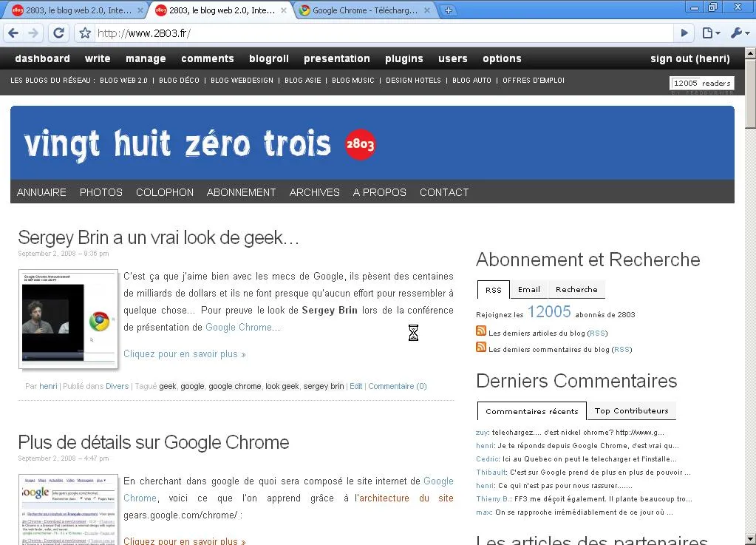Click the scrollbar down arrow

pyautogui.click(x=750, y=539)
